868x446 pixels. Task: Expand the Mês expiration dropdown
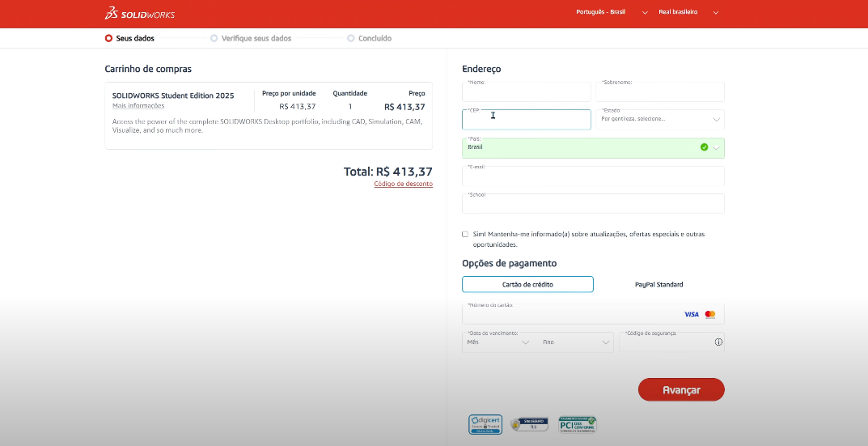tap(498, 342)
